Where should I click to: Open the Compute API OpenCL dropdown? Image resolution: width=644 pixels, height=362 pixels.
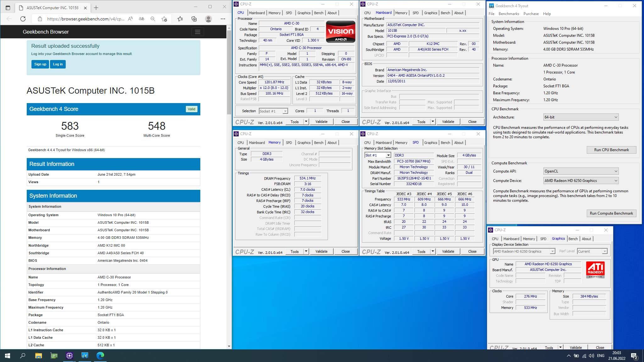[581, 171]
